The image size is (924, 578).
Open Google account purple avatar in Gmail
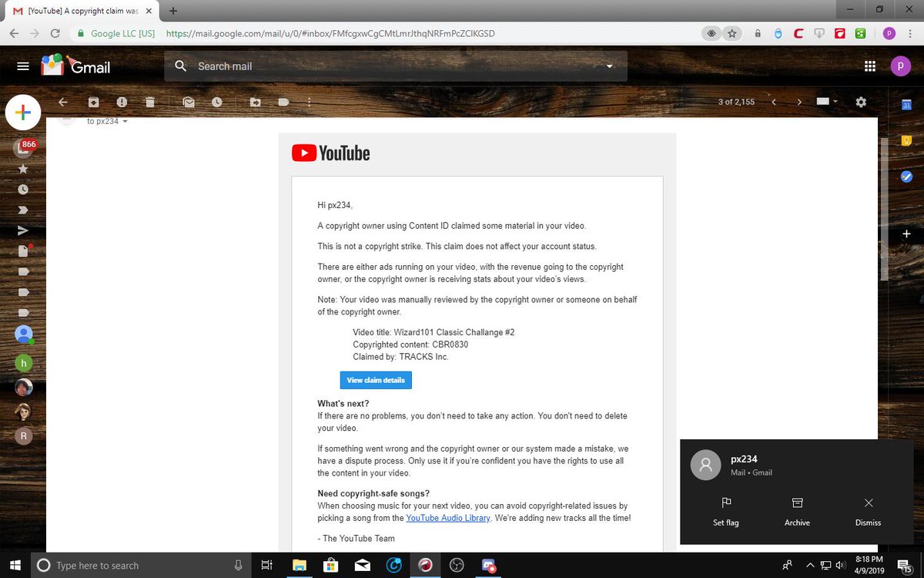pos(901,66)
